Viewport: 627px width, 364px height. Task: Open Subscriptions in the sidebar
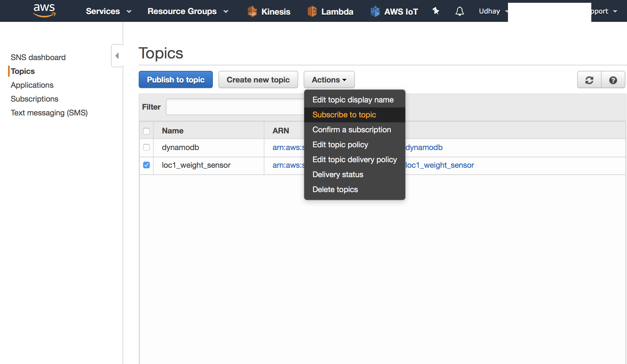(x=34, y=99)
